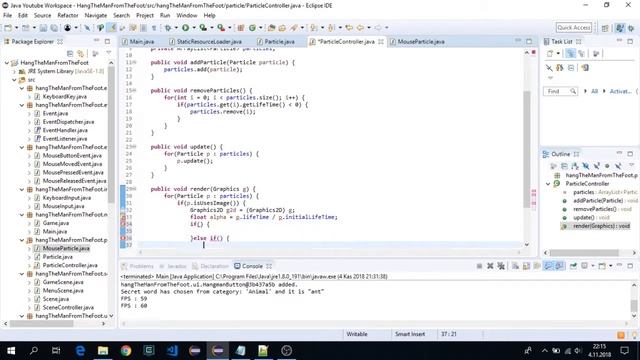The width and height of the screenshot is (640, 360).
Task: Open the Java perspective button
Action: [620, 28]
